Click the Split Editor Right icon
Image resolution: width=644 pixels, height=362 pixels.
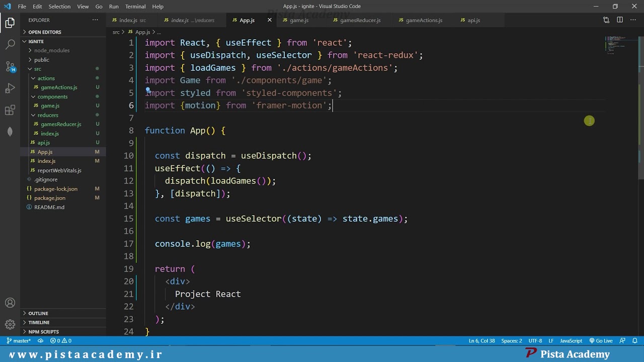620,20
